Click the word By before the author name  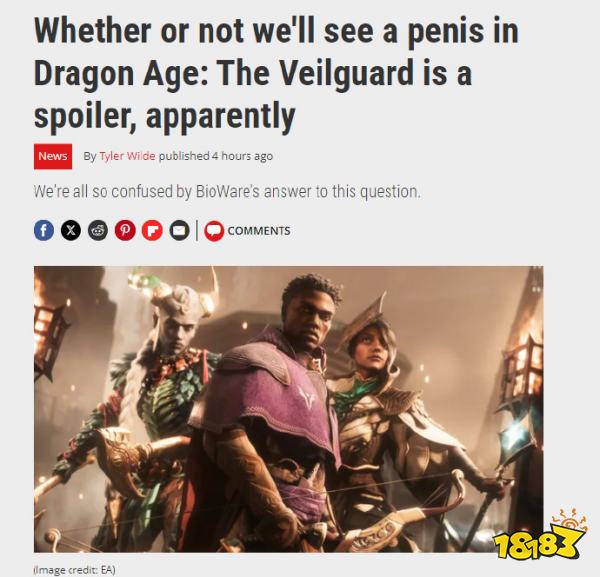click(x=90, y=156)
